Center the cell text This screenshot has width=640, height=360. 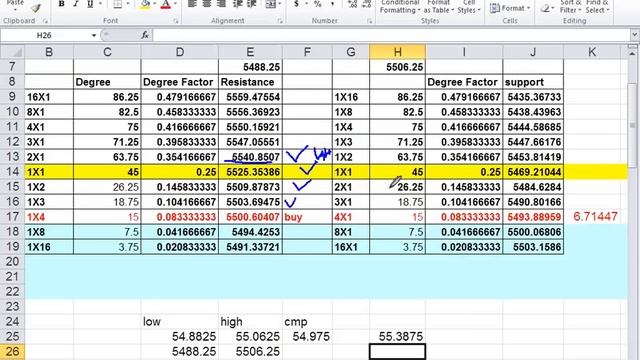pos(207,4)
